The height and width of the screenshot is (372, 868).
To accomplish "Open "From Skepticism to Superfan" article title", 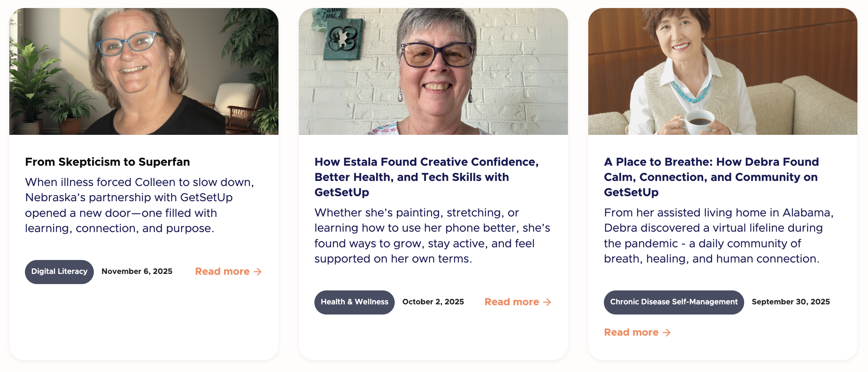I will tap(107, 162).
